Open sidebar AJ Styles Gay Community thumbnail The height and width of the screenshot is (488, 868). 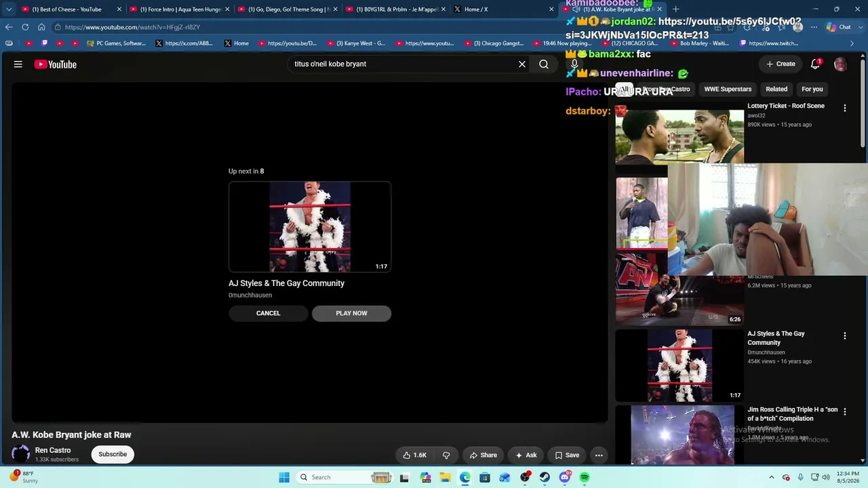click(679, 365)
